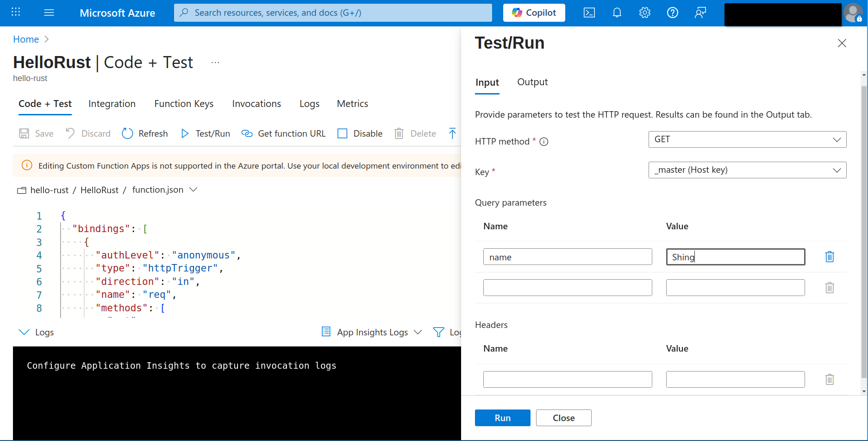Viewport: 868px width, 441px height.
Task: Click the empty second query parameter value field
Action: 736,288
